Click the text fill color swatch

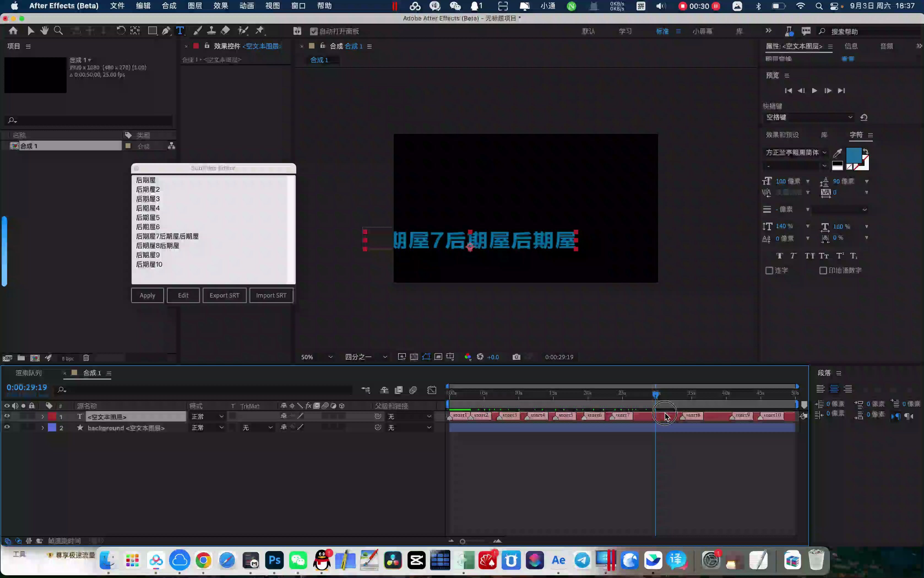854,156
